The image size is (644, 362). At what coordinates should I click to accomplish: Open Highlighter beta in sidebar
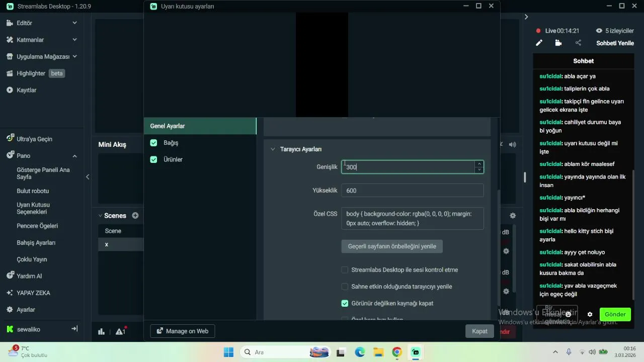(35, 73)
